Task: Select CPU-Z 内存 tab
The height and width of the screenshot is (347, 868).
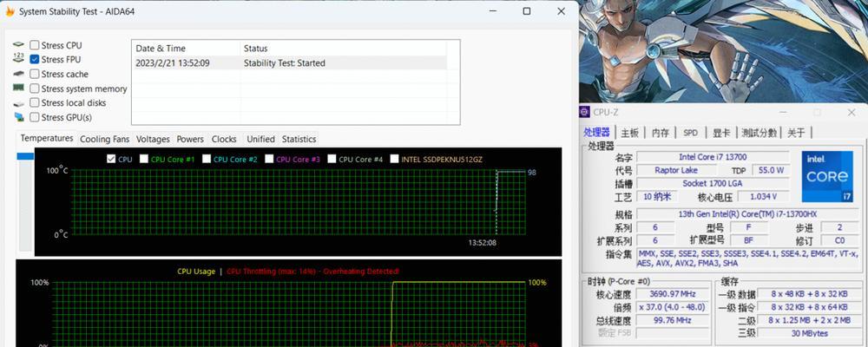Action: click(661, 133)
